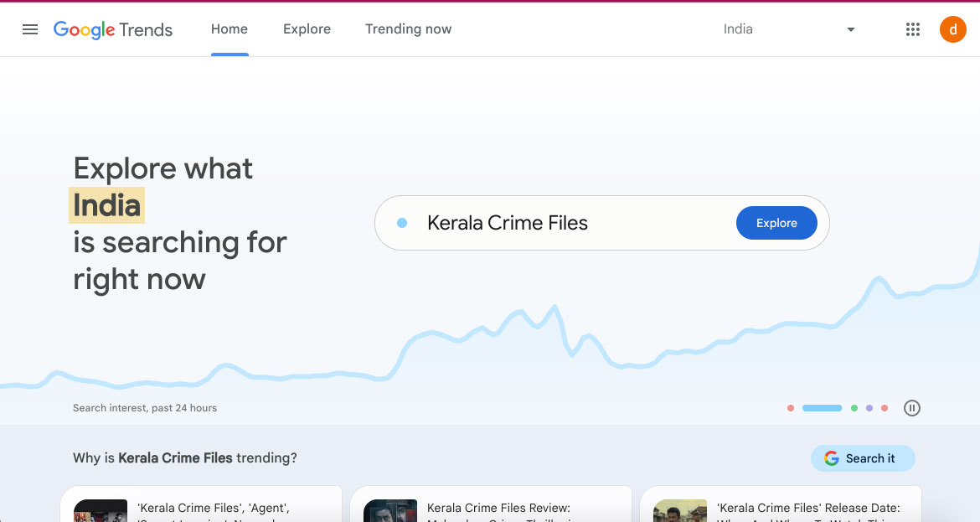The height and width of the screenshot is (522, 980).
Task: Open the Trending now tab
Action: coord(408,29)
